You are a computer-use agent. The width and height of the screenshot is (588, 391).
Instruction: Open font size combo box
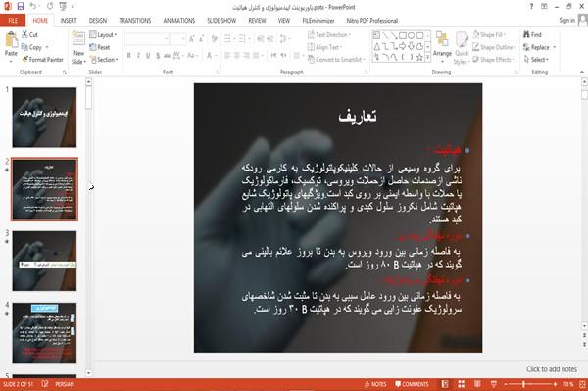(177, 38)
